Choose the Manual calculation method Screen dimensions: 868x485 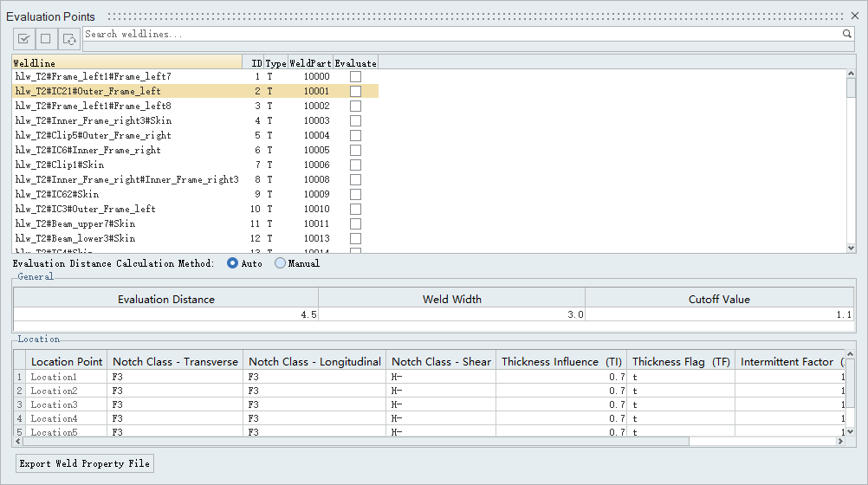280,263
